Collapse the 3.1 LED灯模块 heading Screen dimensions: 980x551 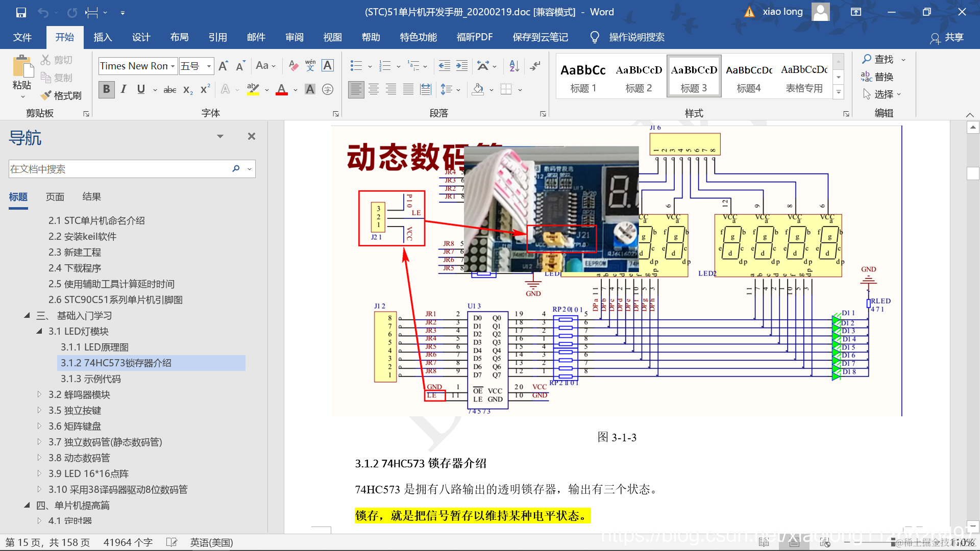[x=39, y=331]
